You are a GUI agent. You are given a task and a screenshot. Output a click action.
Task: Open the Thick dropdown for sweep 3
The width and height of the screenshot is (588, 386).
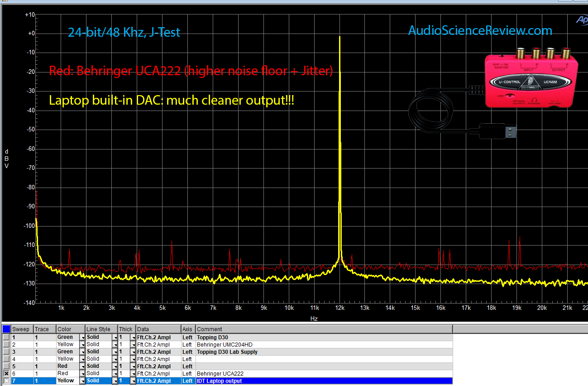pyautogui.click(x=133, y=352)
